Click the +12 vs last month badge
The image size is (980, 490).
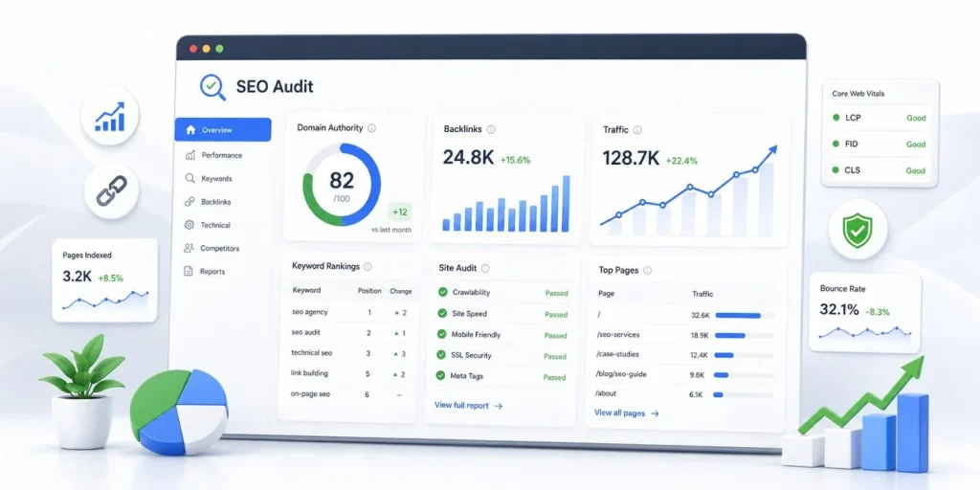tap(399, 212)
